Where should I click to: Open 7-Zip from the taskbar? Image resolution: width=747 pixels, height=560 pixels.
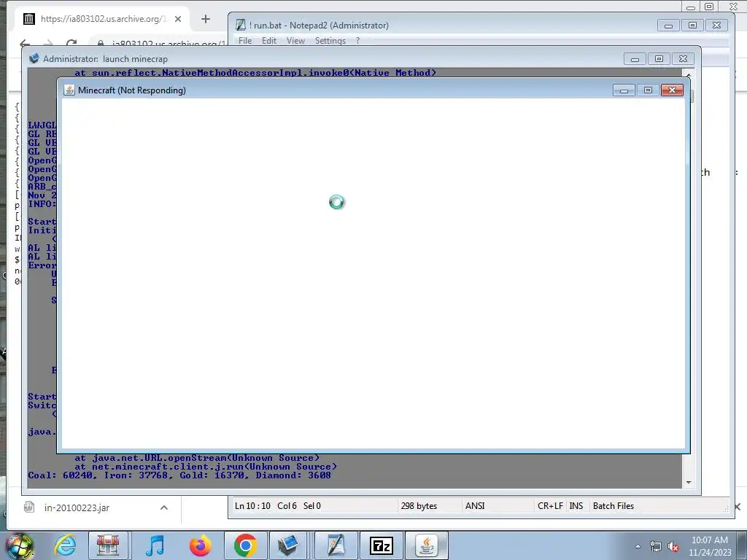pos(381,545)
